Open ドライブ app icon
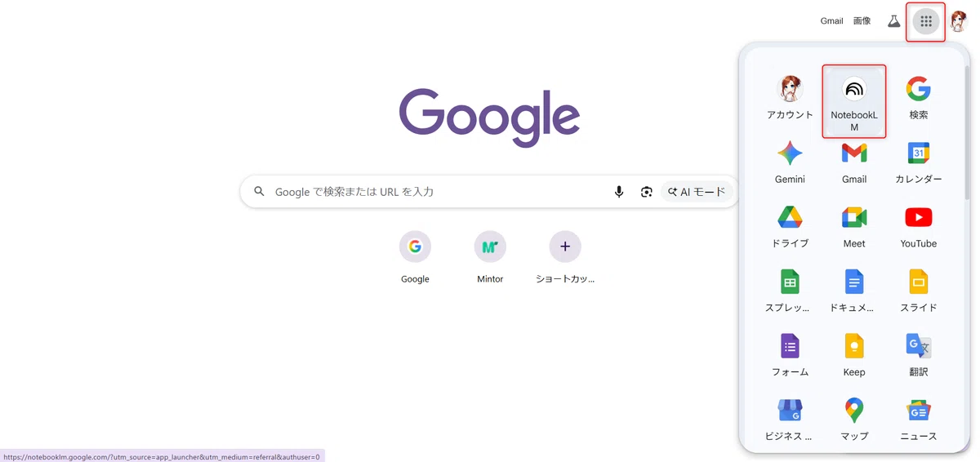The width and height of the screenshot is (980, 462). point(790,227)
